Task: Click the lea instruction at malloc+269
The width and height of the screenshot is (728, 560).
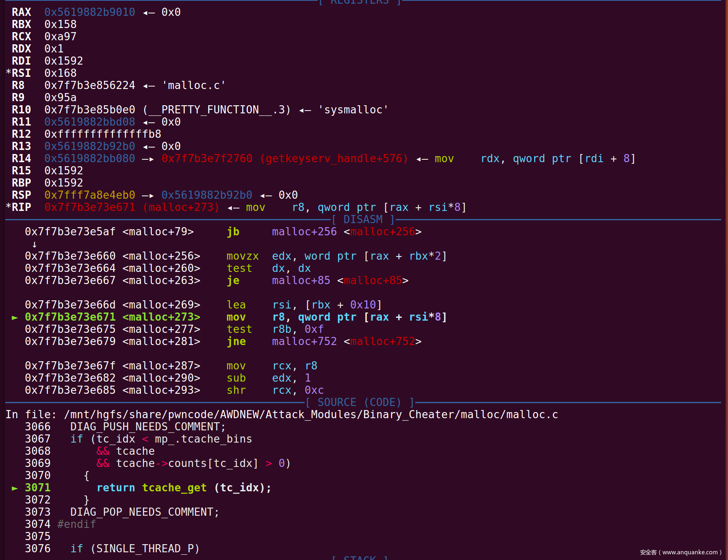Action: [x=236, y=305]
